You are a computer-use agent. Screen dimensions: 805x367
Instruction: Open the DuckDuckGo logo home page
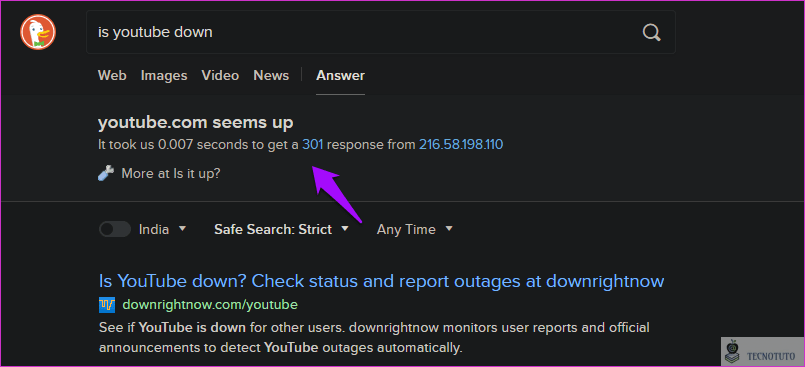[38, 32]
